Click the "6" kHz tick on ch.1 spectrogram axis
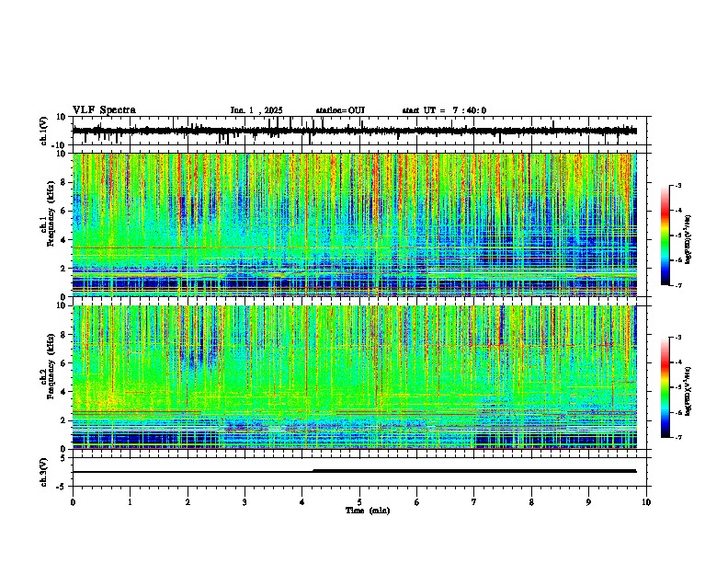The image size is (728, 563). 64,211
